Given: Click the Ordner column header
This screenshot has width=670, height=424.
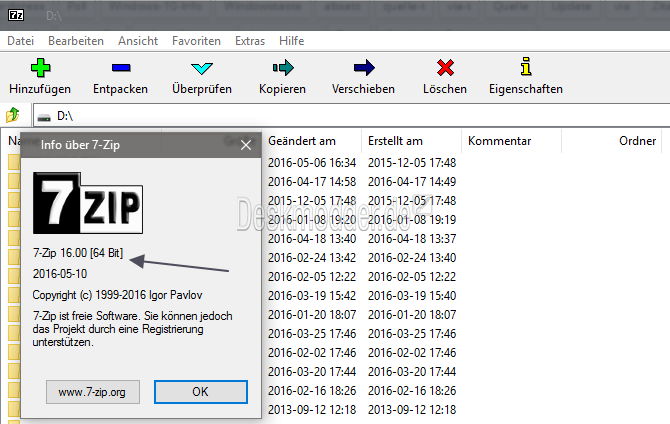Looking at the screenshot, I should 637,141.
